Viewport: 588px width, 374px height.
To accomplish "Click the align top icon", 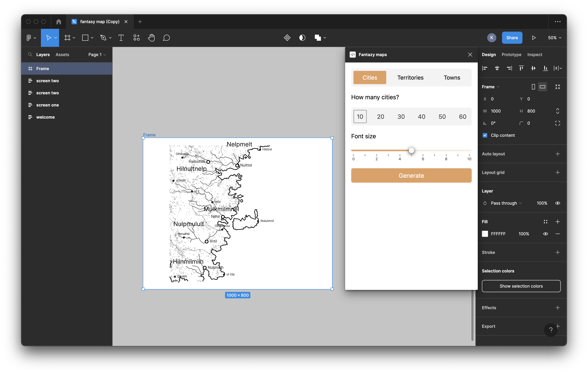I will (521, 68).
